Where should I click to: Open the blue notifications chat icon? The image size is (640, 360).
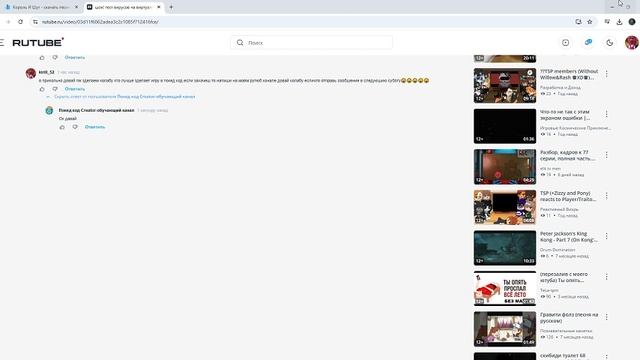(588, 42)
